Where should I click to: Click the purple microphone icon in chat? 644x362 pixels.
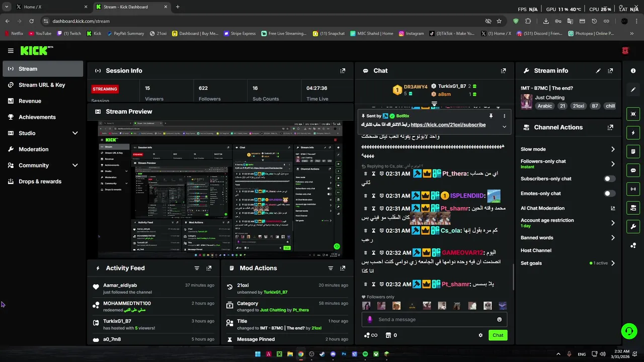click(x=370, y=319)
